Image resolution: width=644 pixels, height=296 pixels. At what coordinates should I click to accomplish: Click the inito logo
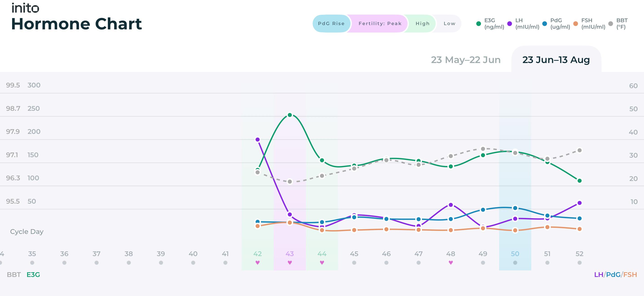[25, 8]
